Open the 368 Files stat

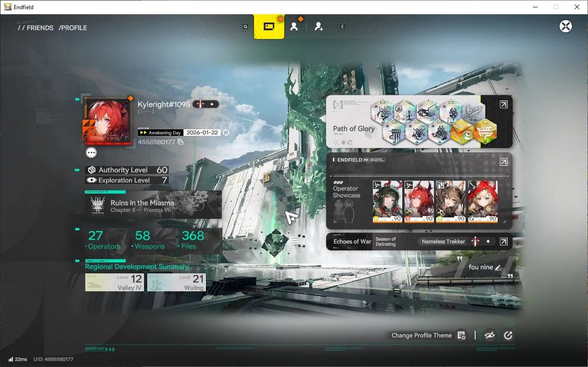pos(193,240)
